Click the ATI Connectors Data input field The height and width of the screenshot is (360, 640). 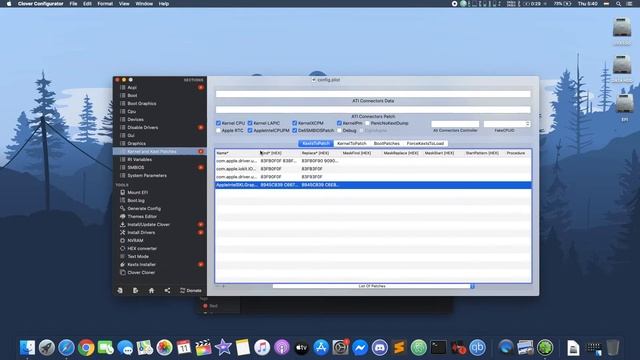tap(373, 94)
